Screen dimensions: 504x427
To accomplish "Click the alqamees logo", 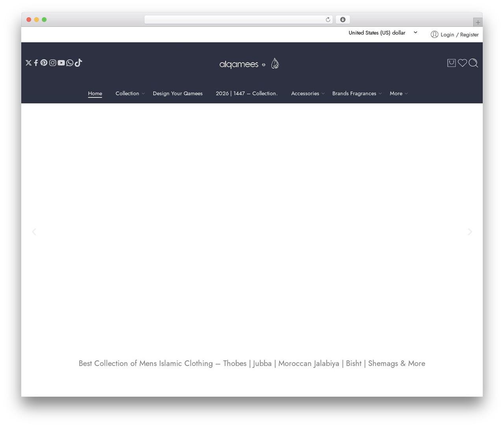I will click(249, 64).
